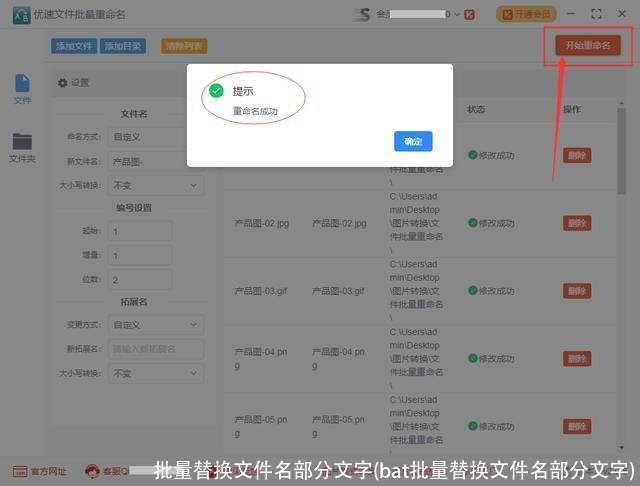640x486 pixels.
Task: Click the original name 产品图-02.jpg cell
Action: [262, 223]
